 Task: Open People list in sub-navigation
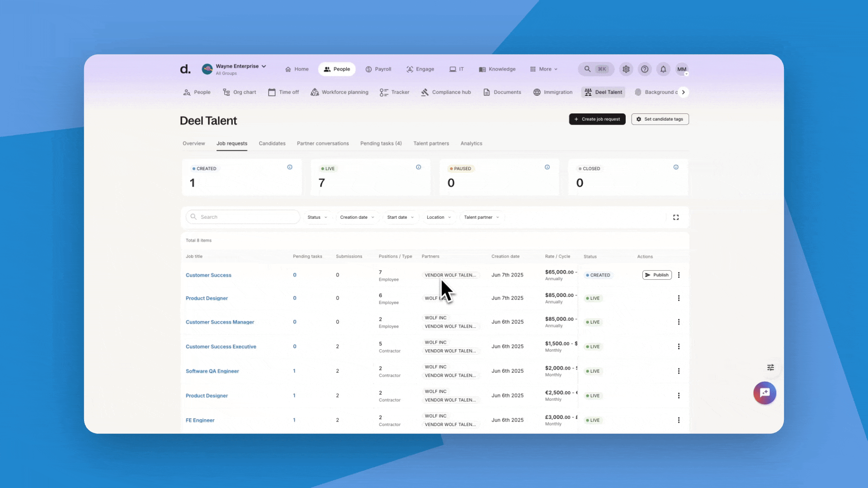[x=197, y=92]
